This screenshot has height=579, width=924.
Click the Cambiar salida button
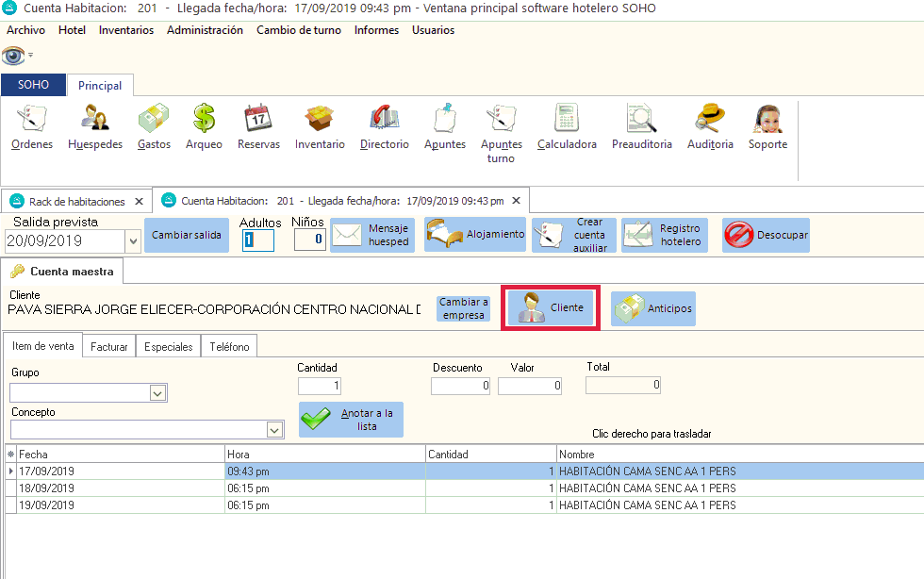(186, 235)
